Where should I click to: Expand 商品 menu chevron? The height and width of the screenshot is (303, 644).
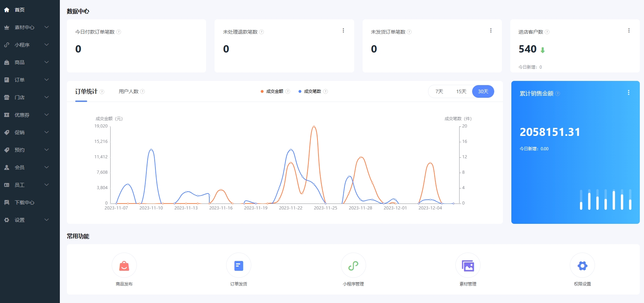coord(47,62)
